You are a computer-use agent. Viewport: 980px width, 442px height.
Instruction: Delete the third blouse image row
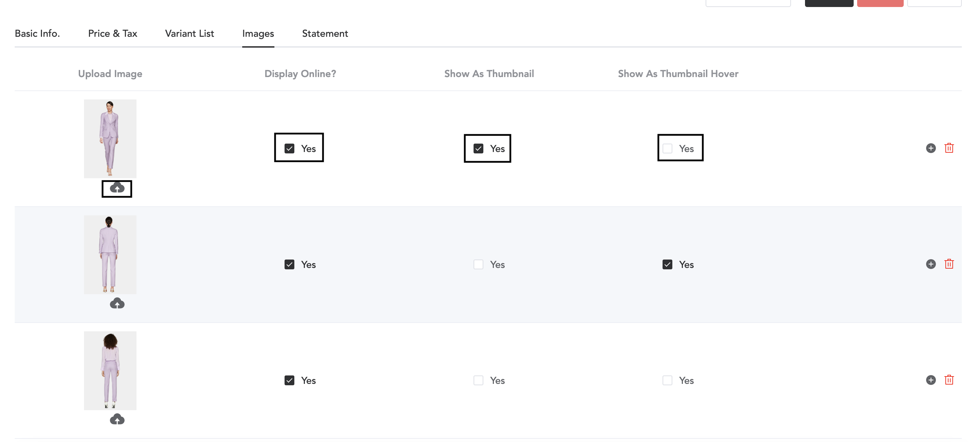click(x=949, y=379)
